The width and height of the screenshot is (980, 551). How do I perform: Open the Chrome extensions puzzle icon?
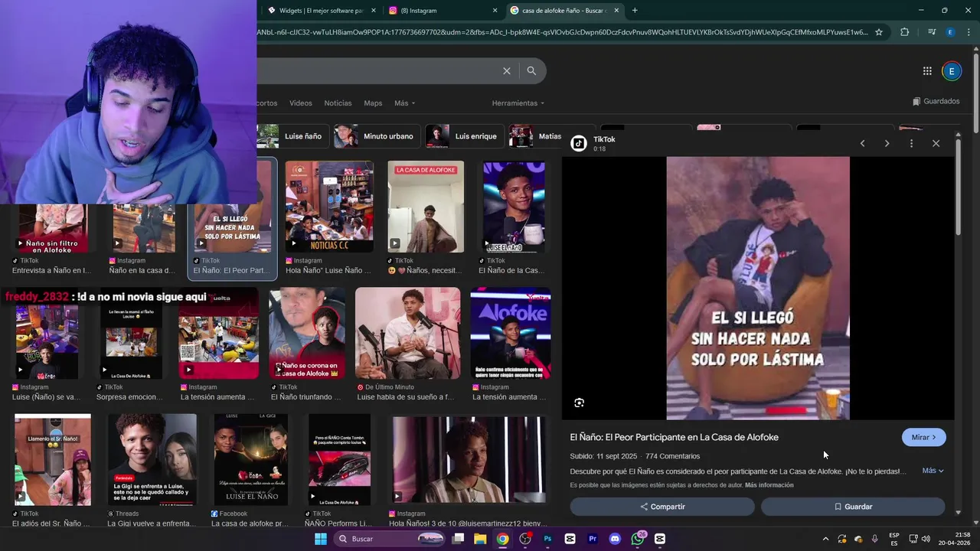coord(905,32)
